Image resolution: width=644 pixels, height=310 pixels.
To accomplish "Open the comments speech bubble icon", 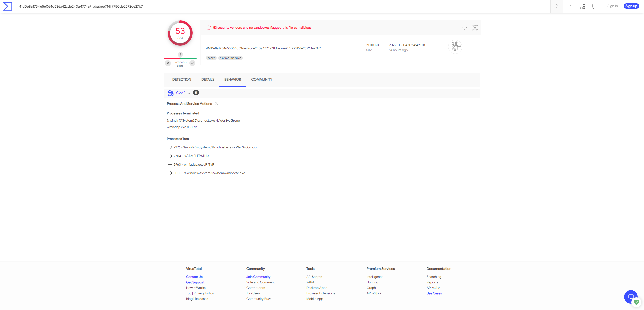I will (x=595, y=6).
